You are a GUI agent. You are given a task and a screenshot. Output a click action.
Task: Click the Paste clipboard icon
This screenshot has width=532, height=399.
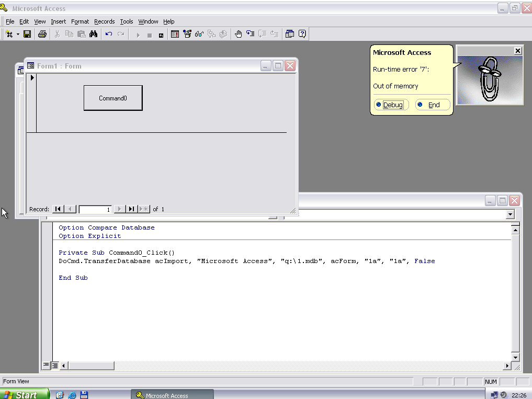tap(82, 34)
